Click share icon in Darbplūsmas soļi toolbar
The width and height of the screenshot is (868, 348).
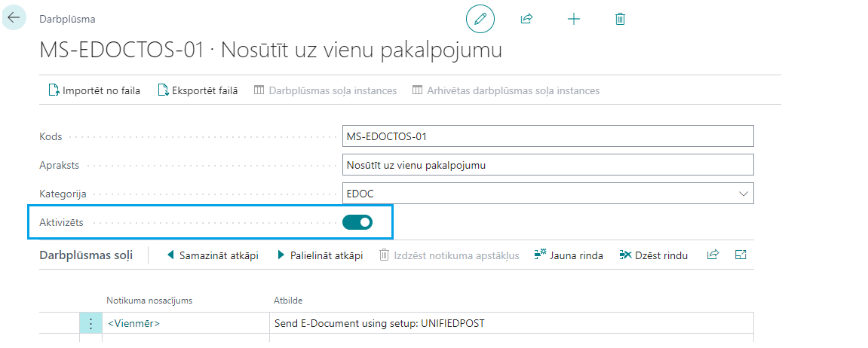coord(713,255)
